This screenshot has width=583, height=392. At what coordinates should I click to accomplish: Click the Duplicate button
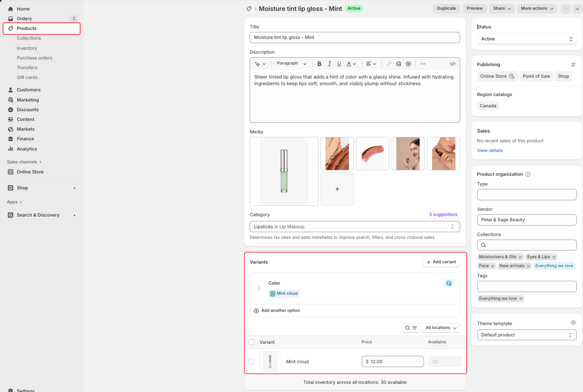446,9
